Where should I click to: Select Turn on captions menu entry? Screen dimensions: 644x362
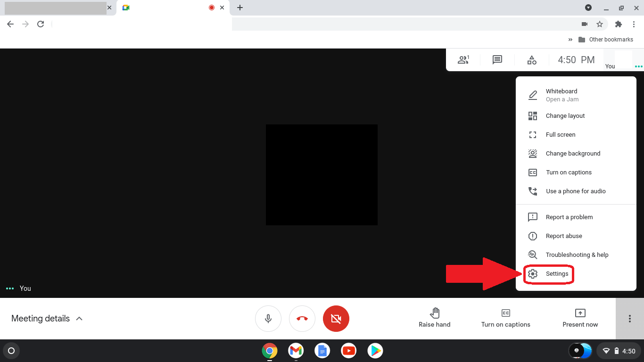point(576,173)
